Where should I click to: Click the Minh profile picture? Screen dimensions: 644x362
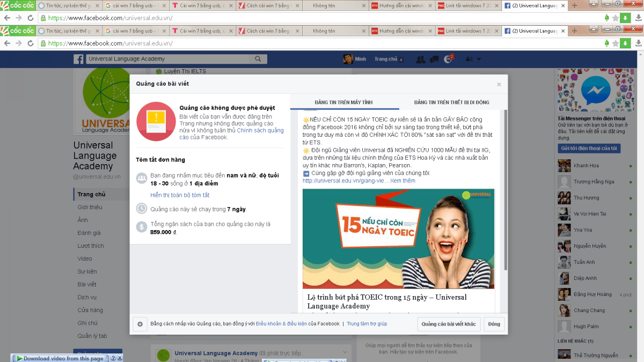(348, 60)
